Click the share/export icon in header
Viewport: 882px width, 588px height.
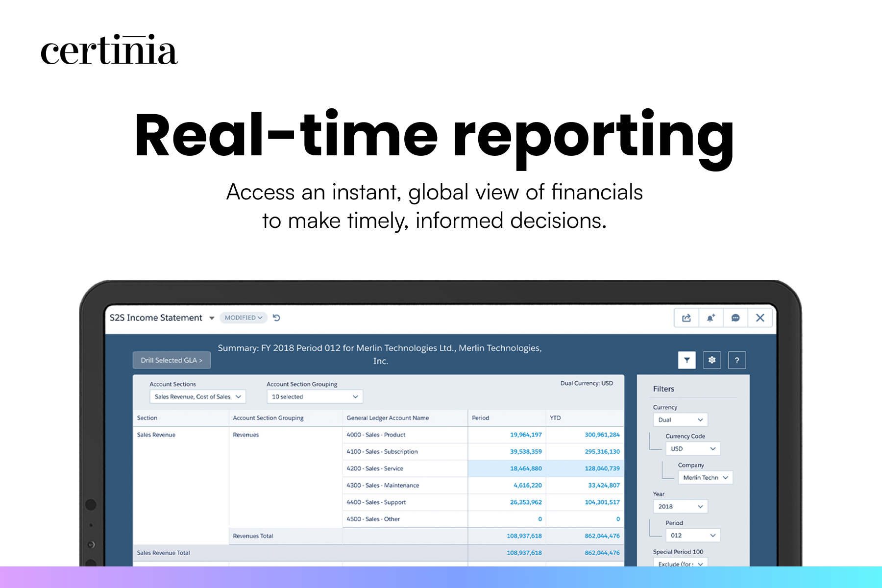(686, 318)
